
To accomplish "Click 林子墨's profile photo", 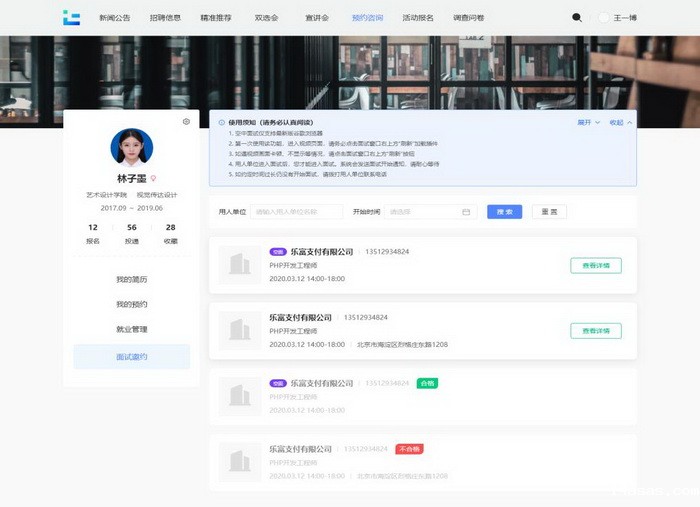I will pos(131,146).
